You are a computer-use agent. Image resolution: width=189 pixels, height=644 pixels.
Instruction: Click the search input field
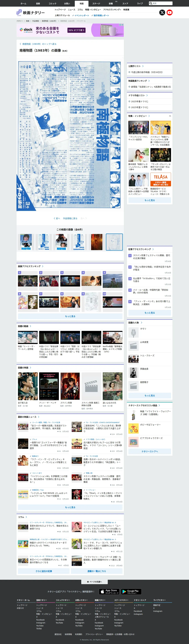pyautogui.click(x=162, y=4)
